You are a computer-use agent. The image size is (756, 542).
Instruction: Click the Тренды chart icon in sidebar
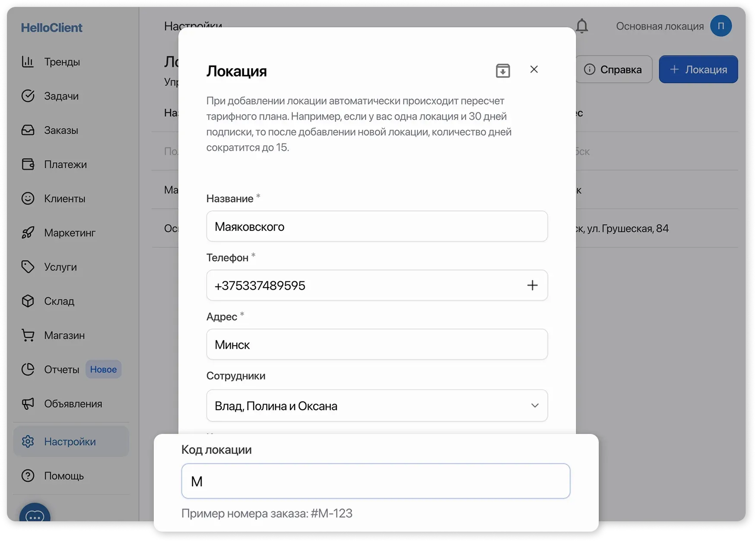(x=28, y=62)
